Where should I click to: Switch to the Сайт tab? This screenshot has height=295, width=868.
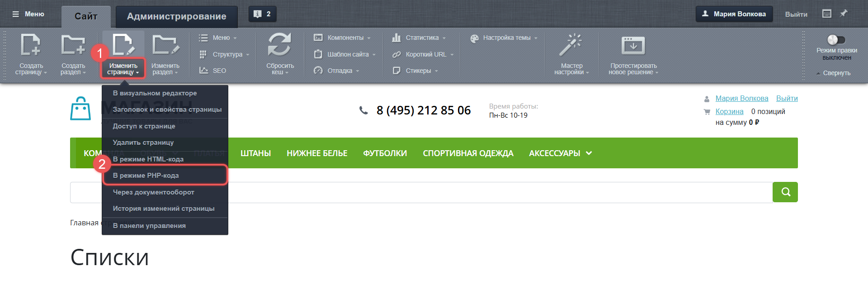click(86, 16)
